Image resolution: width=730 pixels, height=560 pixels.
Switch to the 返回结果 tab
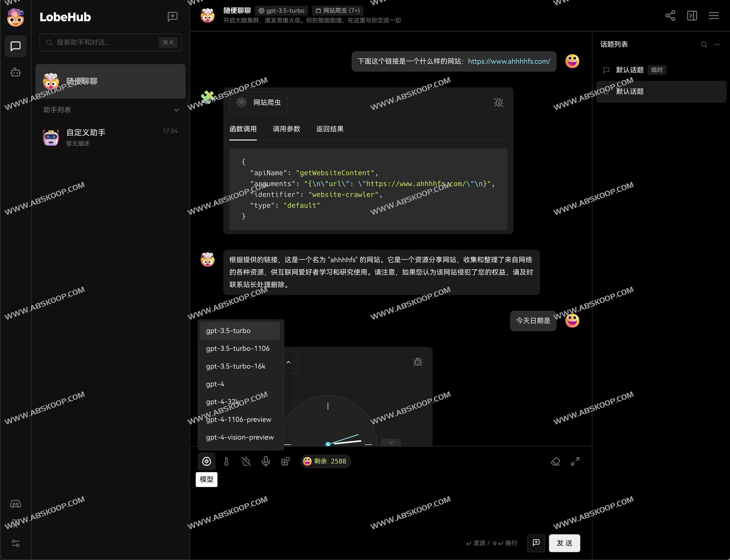tap(330, 129)
